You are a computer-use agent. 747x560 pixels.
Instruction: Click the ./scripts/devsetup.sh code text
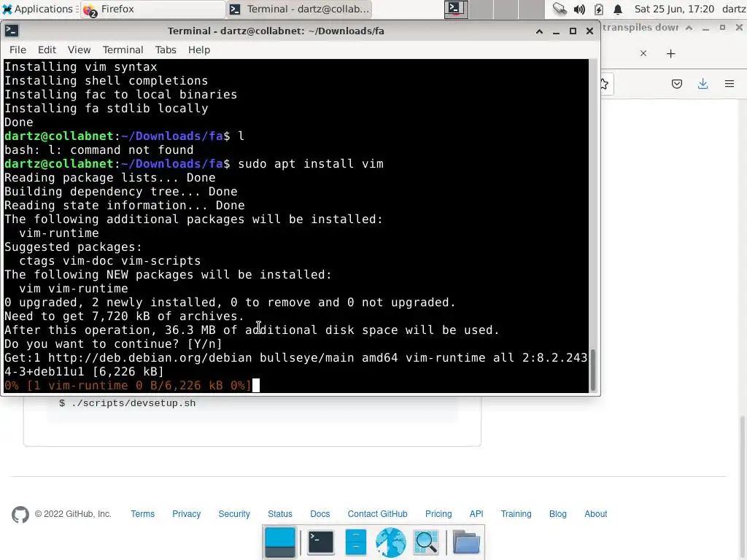[x=133, y=403]
